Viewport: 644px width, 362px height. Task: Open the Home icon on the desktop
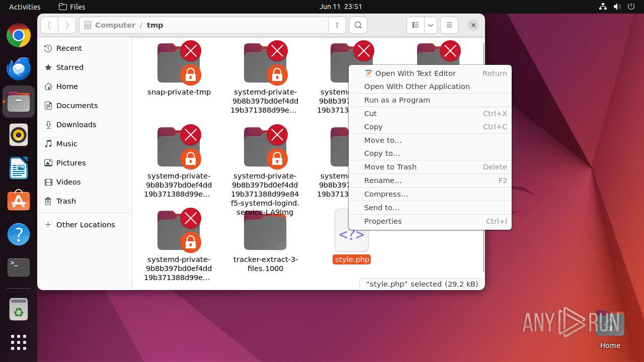[x=610, y=330]
